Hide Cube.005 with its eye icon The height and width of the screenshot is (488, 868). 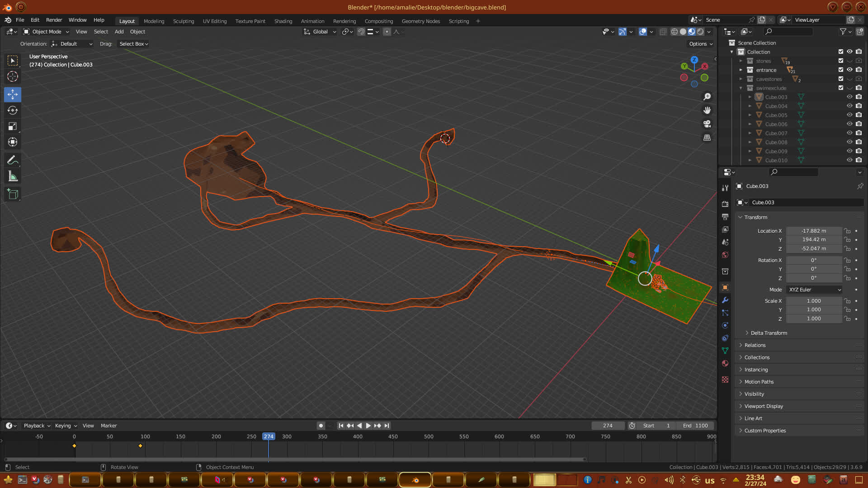[x=849, y=115]
